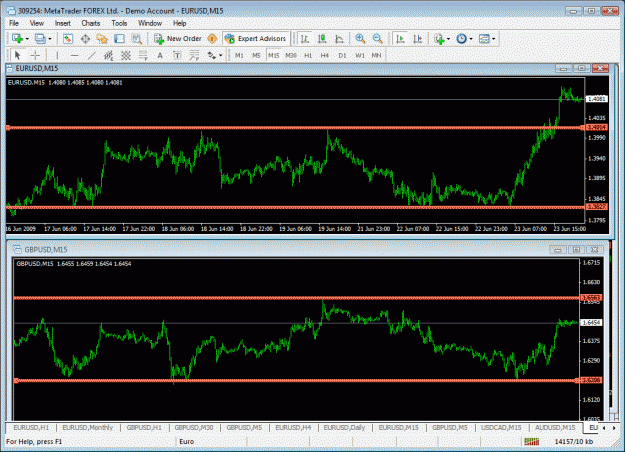Switch chart to candlesticks style
Image resolution: width=625 pixels, height=452 pixels.
point(322,39)
